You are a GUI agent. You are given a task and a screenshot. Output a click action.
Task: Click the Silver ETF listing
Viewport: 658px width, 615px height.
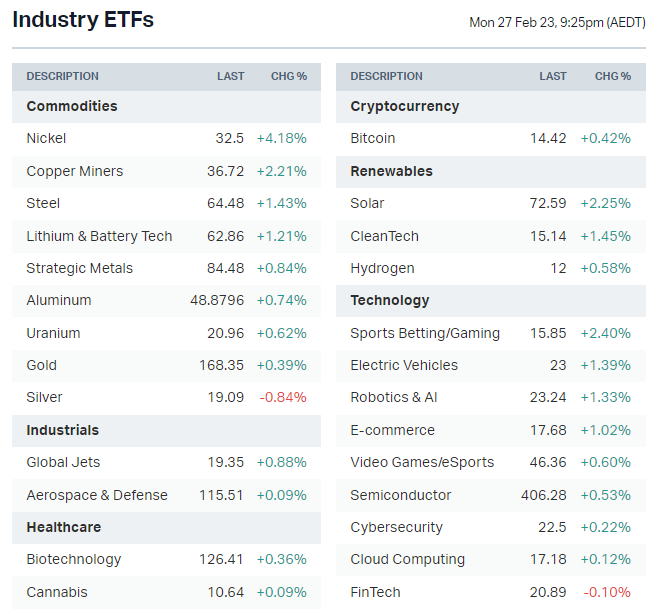click(42, 397)
